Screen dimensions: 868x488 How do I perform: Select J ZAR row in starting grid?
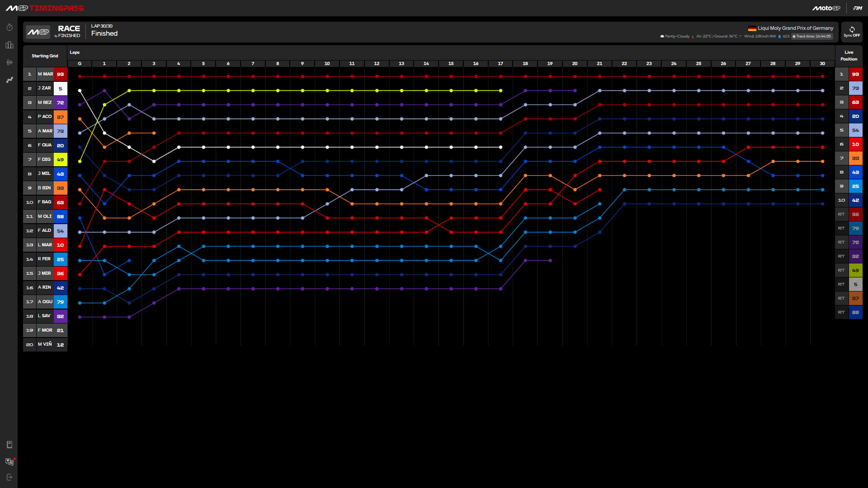[x=45, y=88]
